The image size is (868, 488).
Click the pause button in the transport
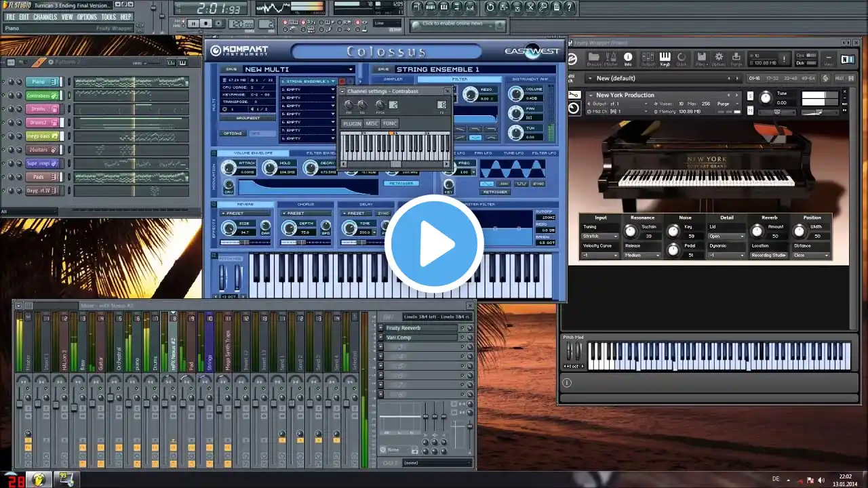tap(194, 24)
